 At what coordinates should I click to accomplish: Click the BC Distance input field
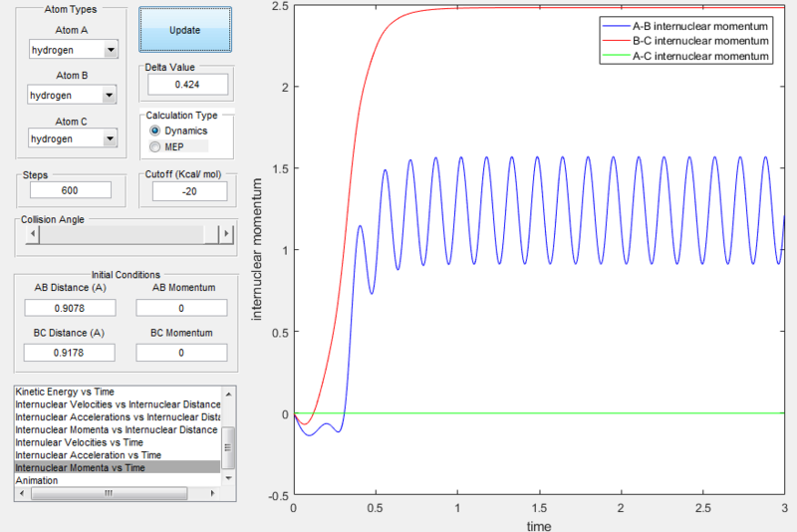coord(69,353)
